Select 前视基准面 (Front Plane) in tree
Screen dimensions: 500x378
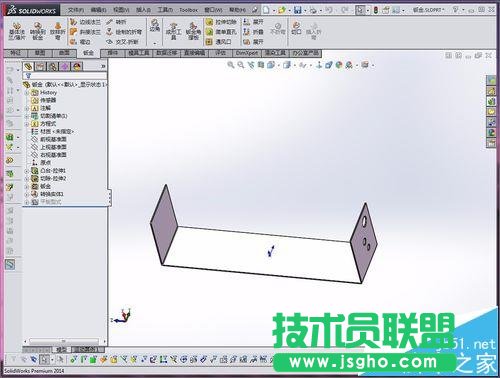click(49, 139)
